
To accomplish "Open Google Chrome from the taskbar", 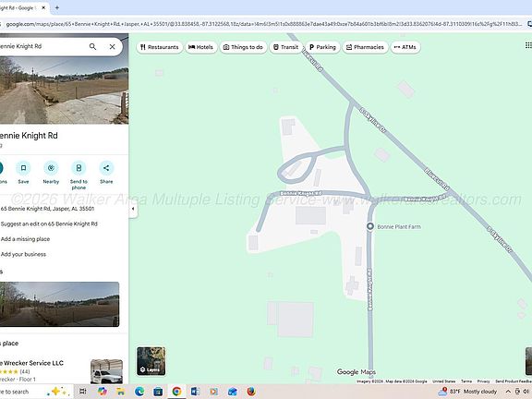I will click(x=176, y=392).
